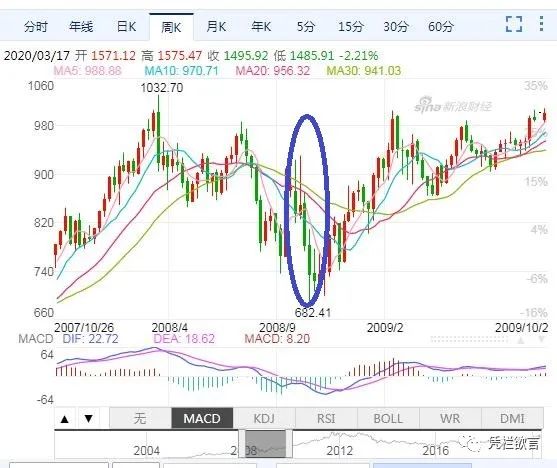
Task: Click the DEA: 18.62 readout
Action: [184, 339]
